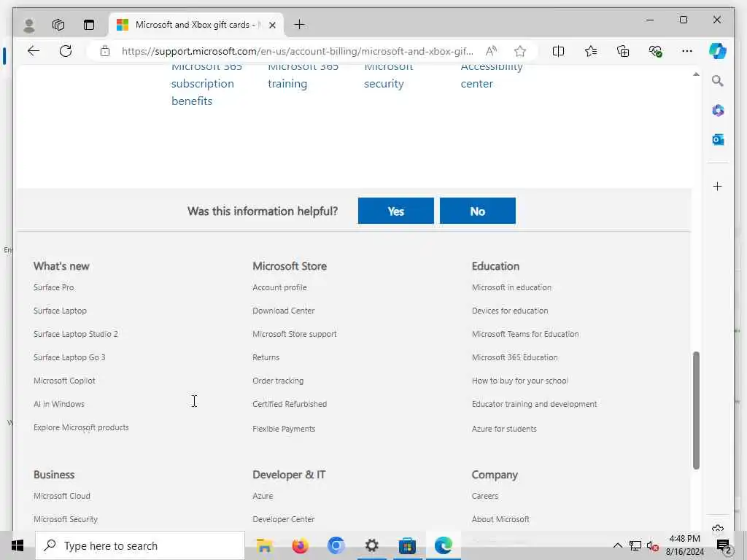Open Surface Pro link
Image resolution: width=747 pixels, height=560 pixels.
[x=54, y=287]
